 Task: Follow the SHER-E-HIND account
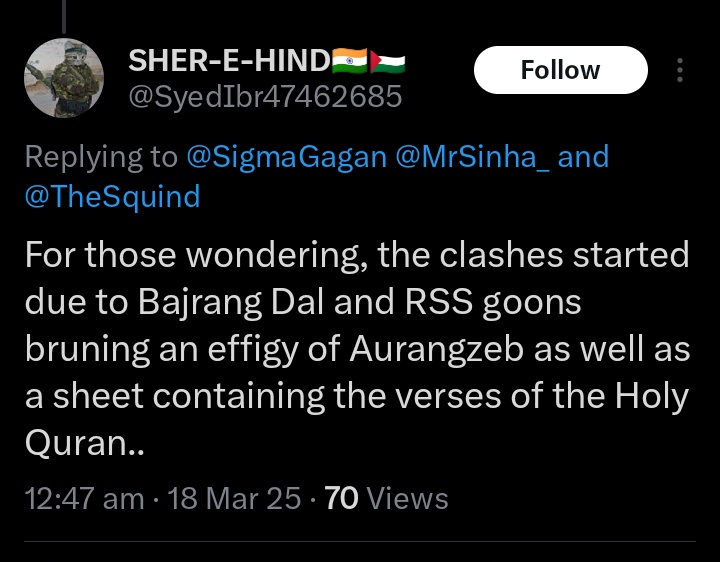pos(561,70)
